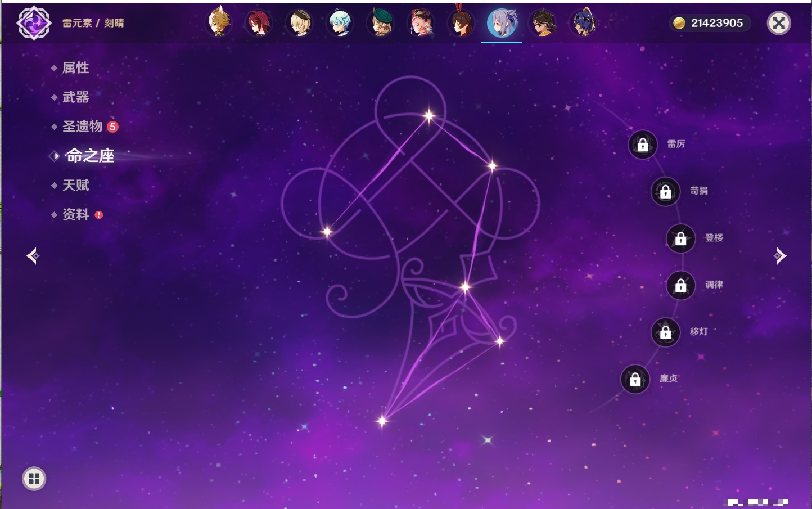Select the 命之座 constellation page
The image size is (812, 509).
coord(90,156)
